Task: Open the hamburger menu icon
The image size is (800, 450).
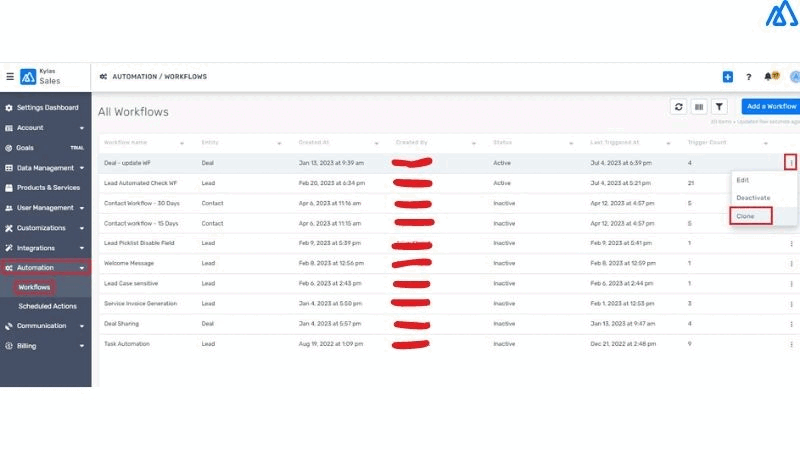Action: (10, 77)
